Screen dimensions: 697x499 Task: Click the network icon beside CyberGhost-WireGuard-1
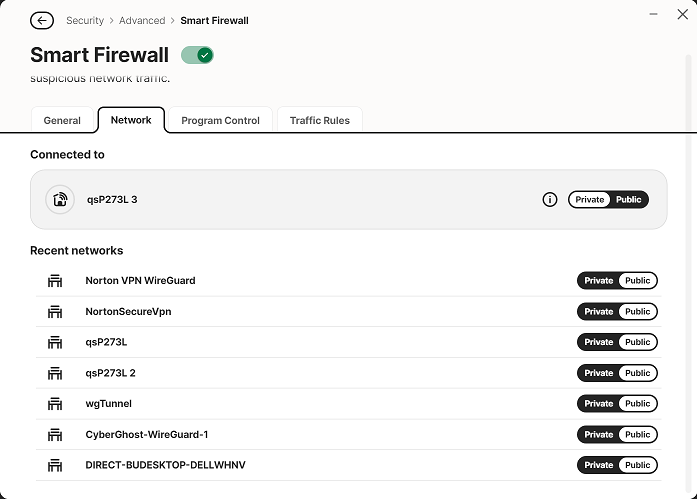tap(55, 435)
